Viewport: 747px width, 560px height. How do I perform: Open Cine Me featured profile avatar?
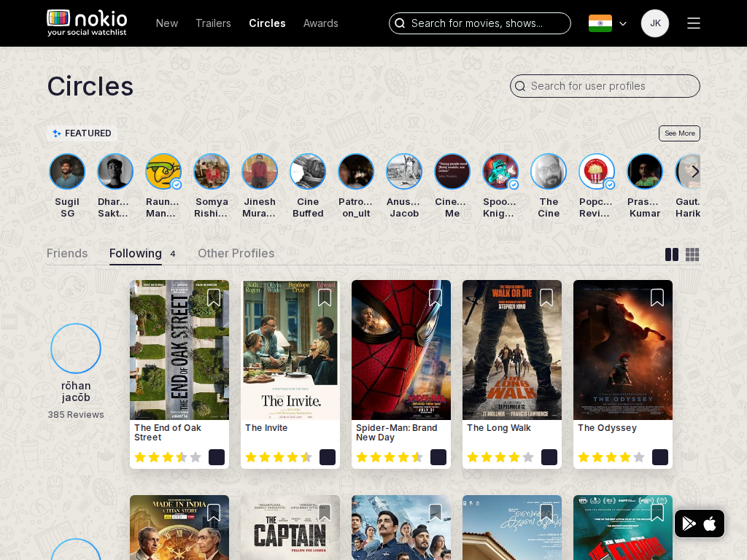coord(452,171)
